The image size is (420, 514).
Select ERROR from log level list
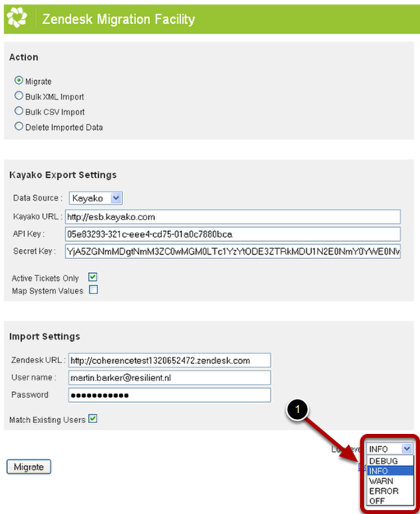click(x=390, y=491)
